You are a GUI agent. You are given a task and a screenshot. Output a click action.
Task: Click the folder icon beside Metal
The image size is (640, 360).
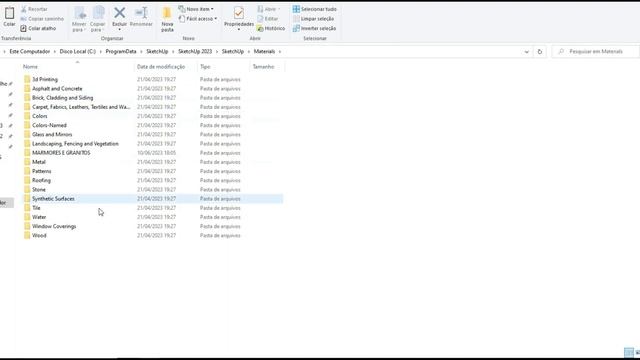point(27,162)
